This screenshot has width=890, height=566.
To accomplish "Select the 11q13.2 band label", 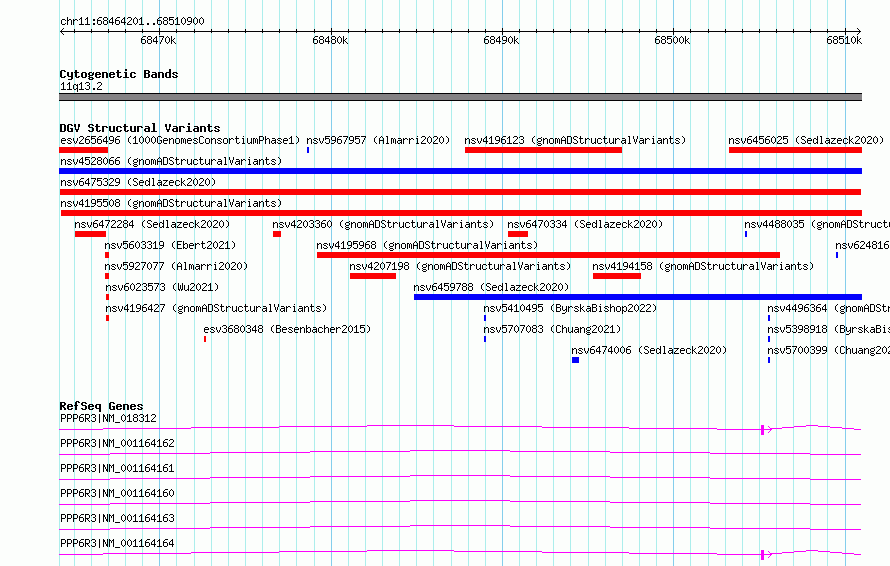I will pyautogui.click(x=81, y=86).
